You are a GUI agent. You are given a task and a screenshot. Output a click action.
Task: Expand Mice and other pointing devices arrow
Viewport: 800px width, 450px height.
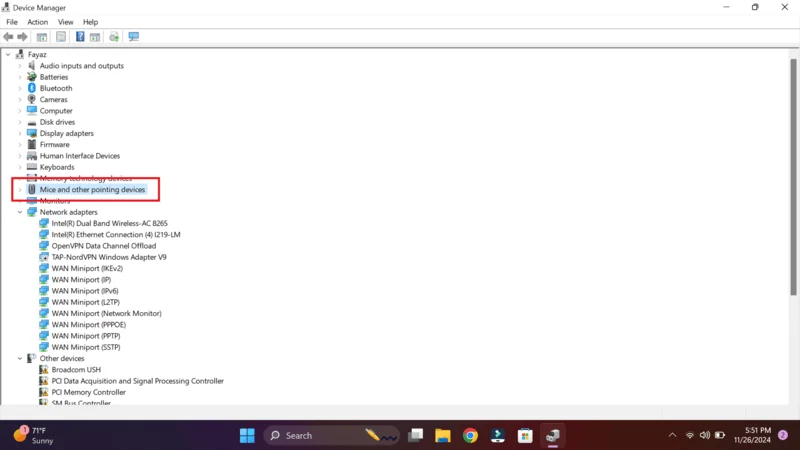[x=20, y=189]
